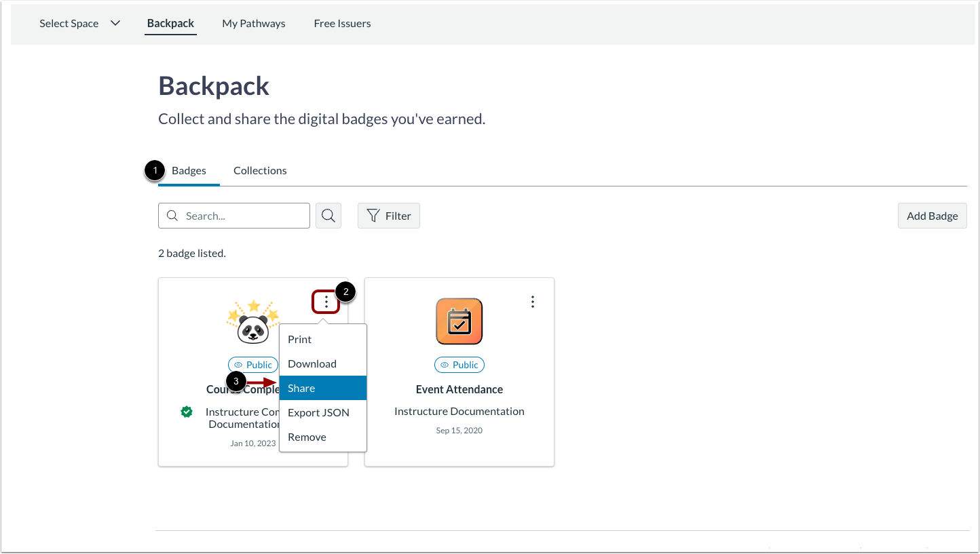Choose Download from the badge menu
Viewport: 980px width, 554px height.
[323, 363]
